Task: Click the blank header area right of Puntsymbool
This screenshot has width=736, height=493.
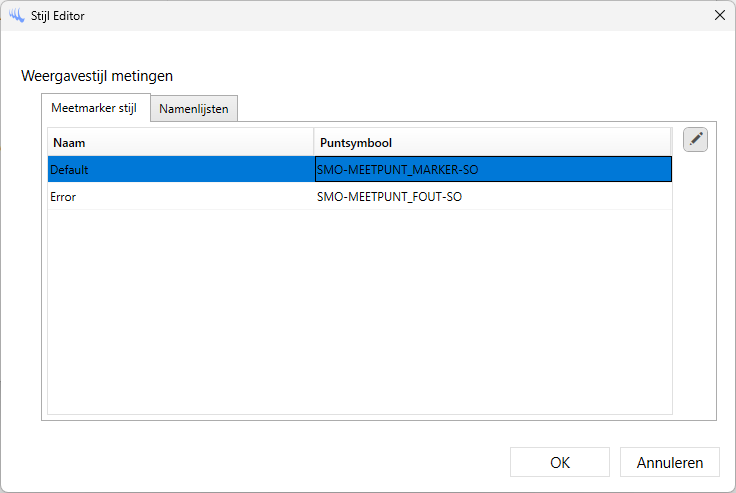Action: [x=620, y=141]
